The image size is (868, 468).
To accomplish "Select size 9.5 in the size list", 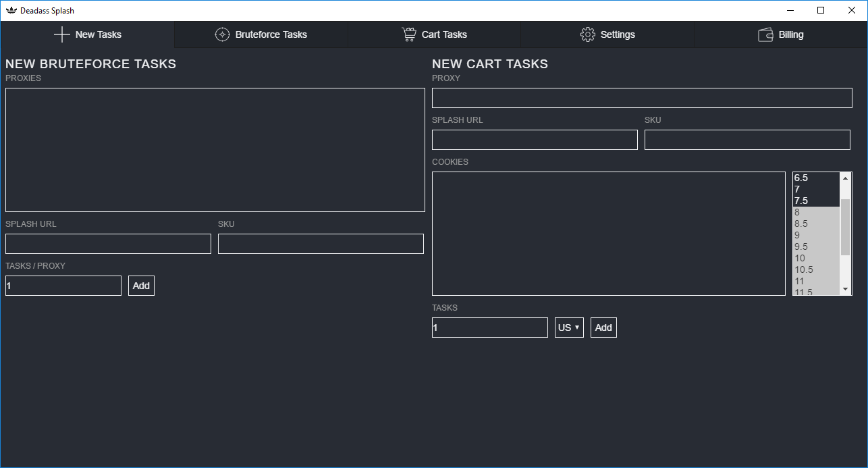I will tap(816, 246).
